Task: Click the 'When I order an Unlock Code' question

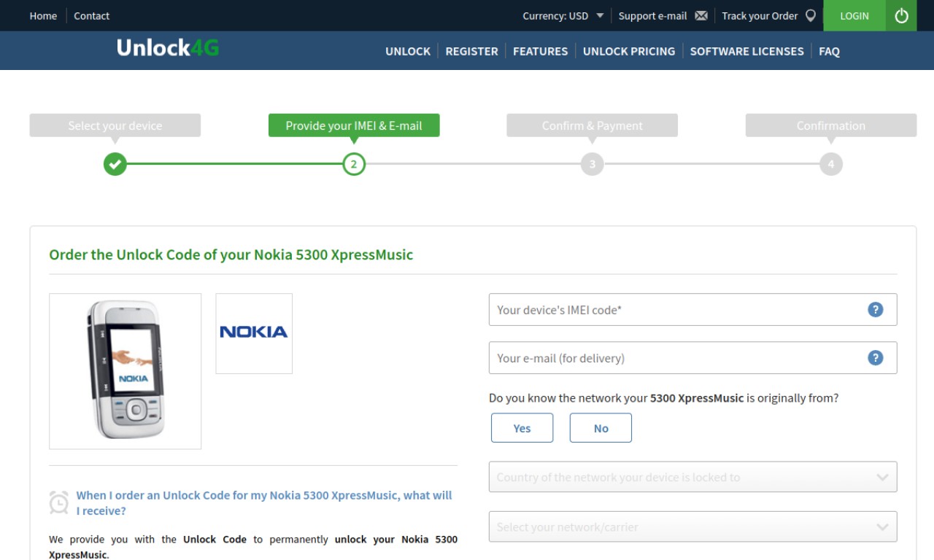Action: point(264,503)
